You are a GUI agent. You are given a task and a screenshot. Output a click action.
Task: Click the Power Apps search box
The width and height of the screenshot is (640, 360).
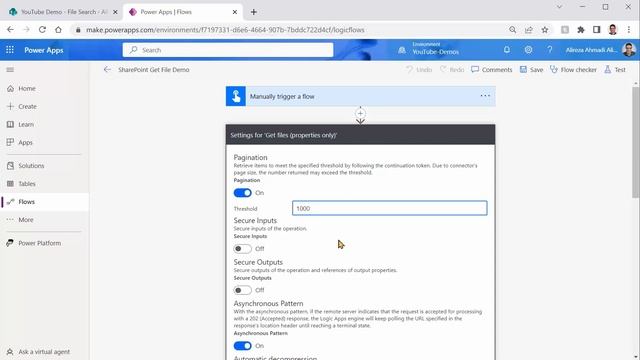[x=228, y=50]
